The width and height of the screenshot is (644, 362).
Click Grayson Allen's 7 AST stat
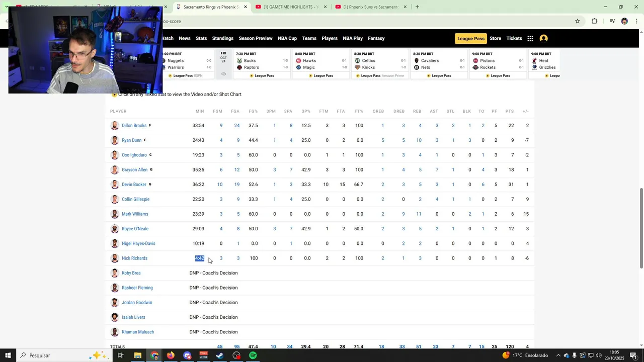437,170
